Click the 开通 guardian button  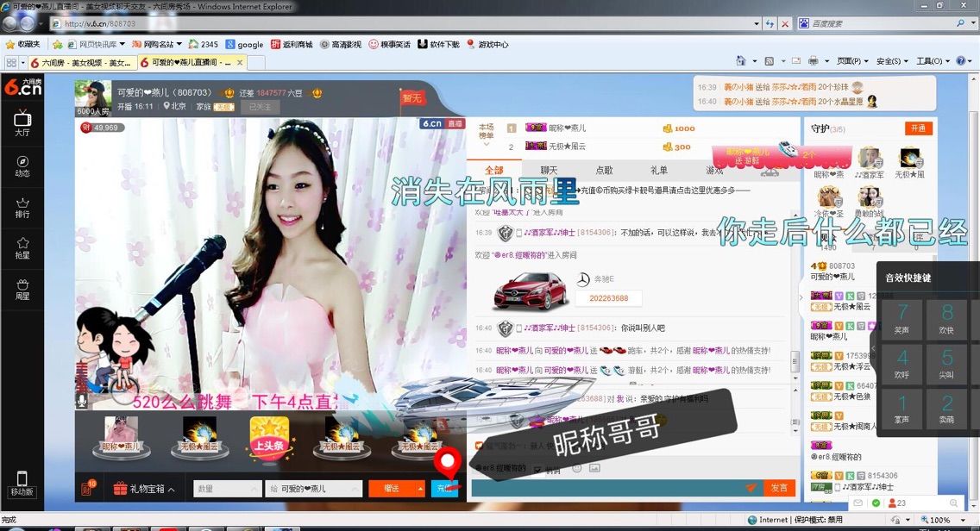pyautogui.click(x=918, y=128)
